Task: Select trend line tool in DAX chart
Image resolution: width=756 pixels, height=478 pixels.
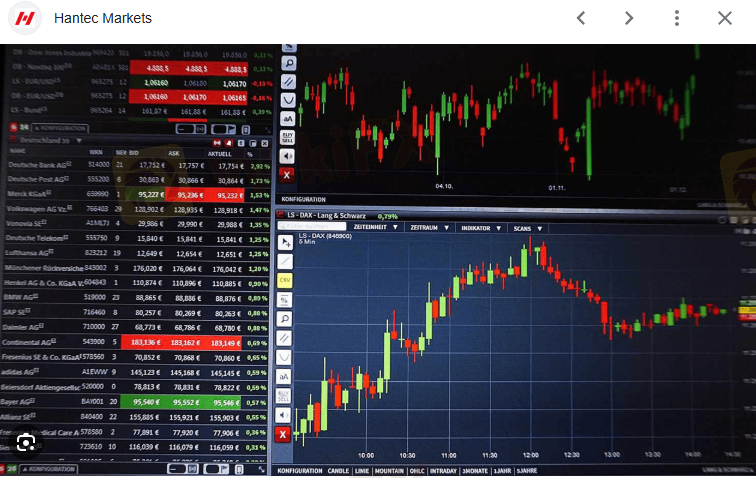Action: tap(285, 261)
